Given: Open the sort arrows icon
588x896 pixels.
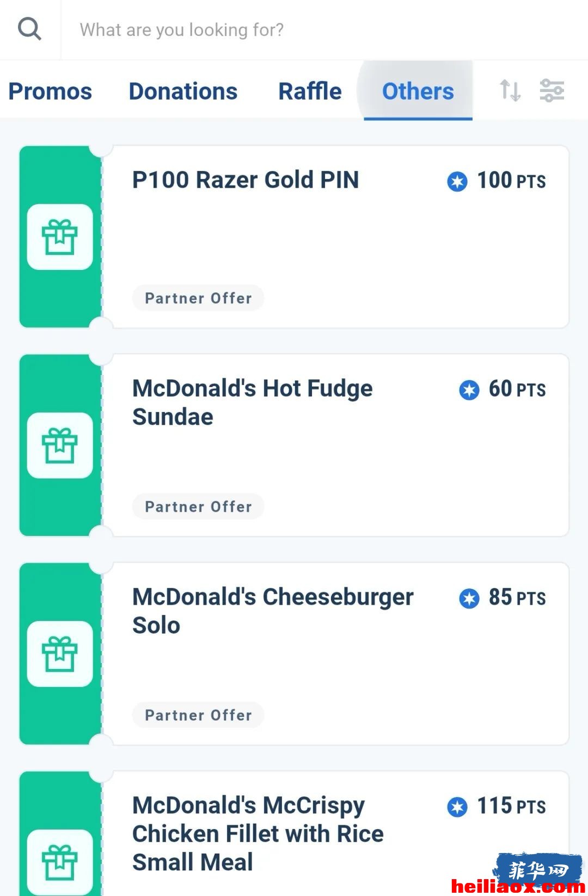Looking at the screenshot, I should 510,90.
